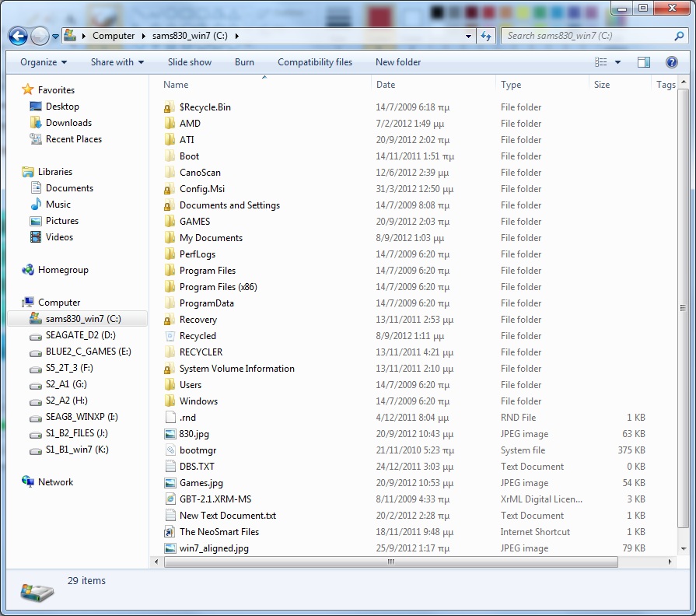696x616 pixels.
Task: Go back with the Back arrow button
Action: coord(18,36)
